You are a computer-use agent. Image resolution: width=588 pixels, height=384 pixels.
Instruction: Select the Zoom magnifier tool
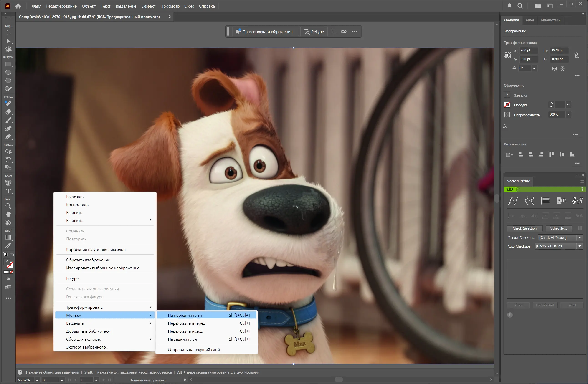point(8,206)
